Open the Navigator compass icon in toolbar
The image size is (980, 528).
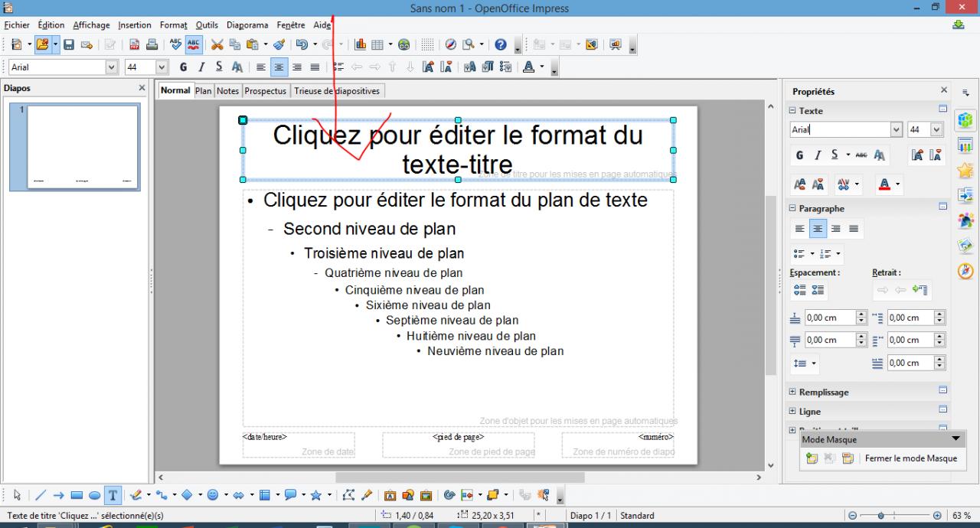(x=450, y=45)
